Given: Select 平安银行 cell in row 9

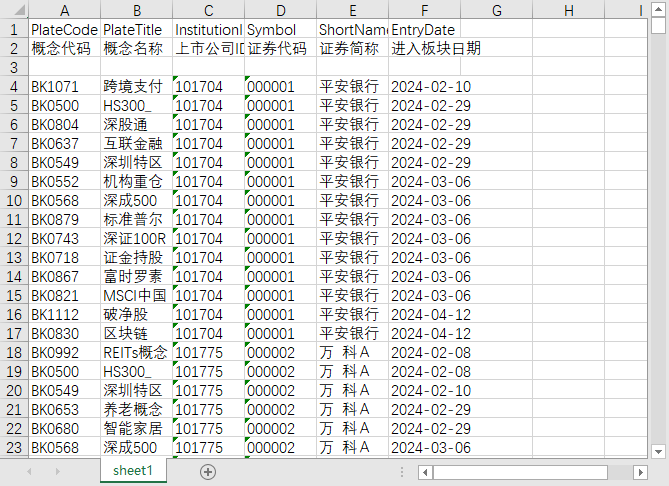Looking at the screenshot, I should (353, 181).
